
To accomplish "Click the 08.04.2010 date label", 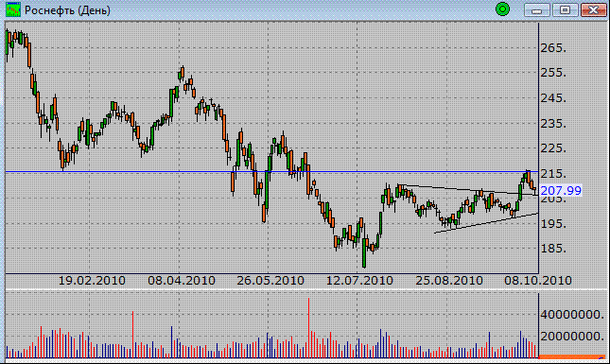I will click(x=182, y=281).
